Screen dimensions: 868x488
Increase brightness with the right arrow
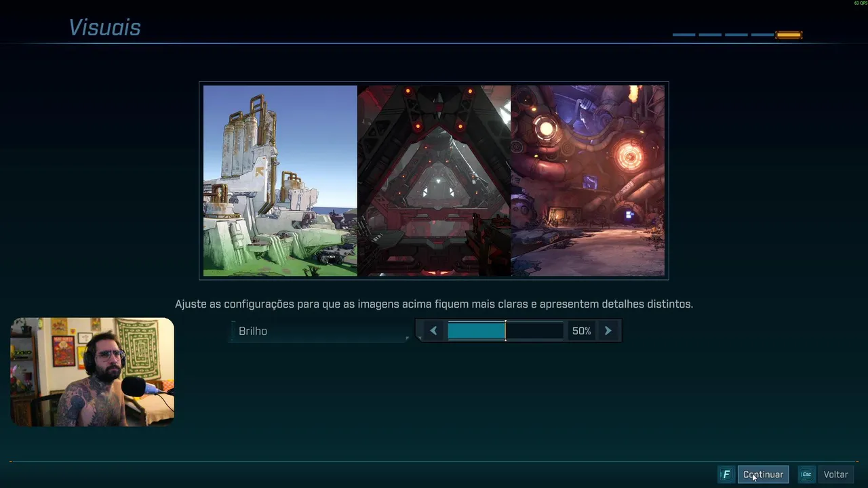[608, 331]
